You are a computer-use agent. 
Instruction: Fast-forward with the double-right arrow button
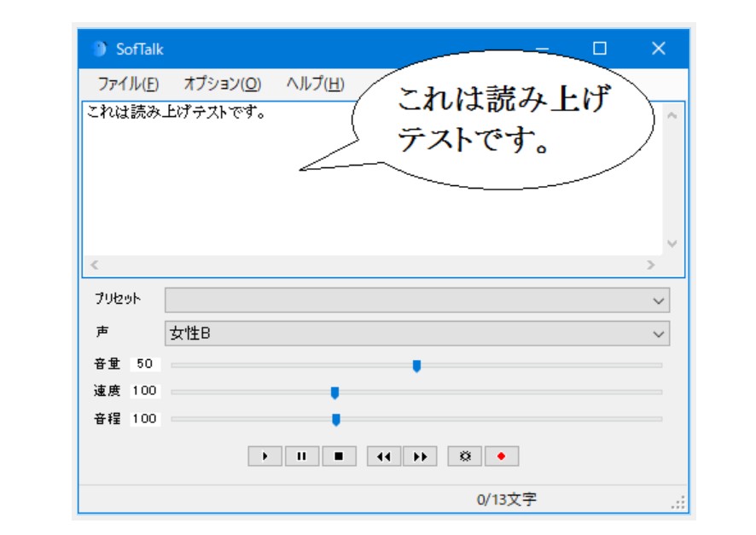(420, 456)
